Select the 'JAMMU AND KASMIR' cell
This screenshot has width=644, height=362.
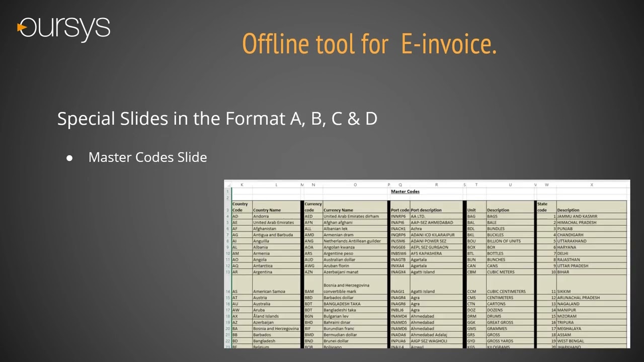pos(592,216)
